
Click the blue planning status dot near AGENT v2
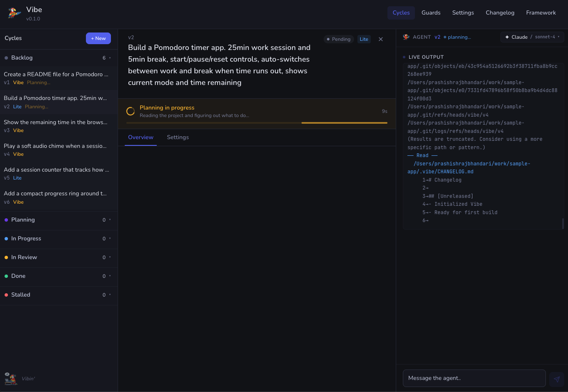click(445, 37)
